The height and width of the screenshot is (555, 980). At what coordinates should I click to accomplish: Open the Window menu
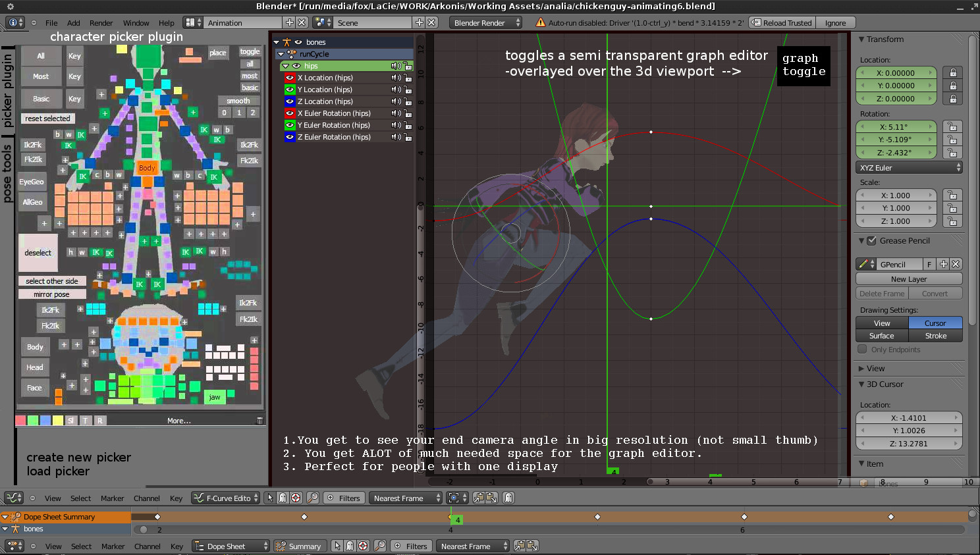click(x=136, y=22)
